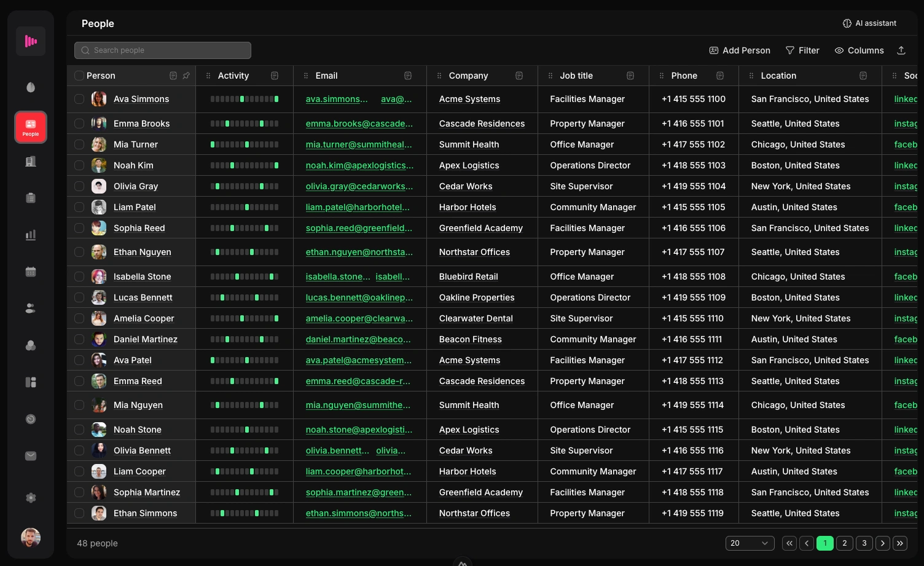Select the Ethan Simmons row checkbox
Screen dimensions: 924x566
[79, 513]
